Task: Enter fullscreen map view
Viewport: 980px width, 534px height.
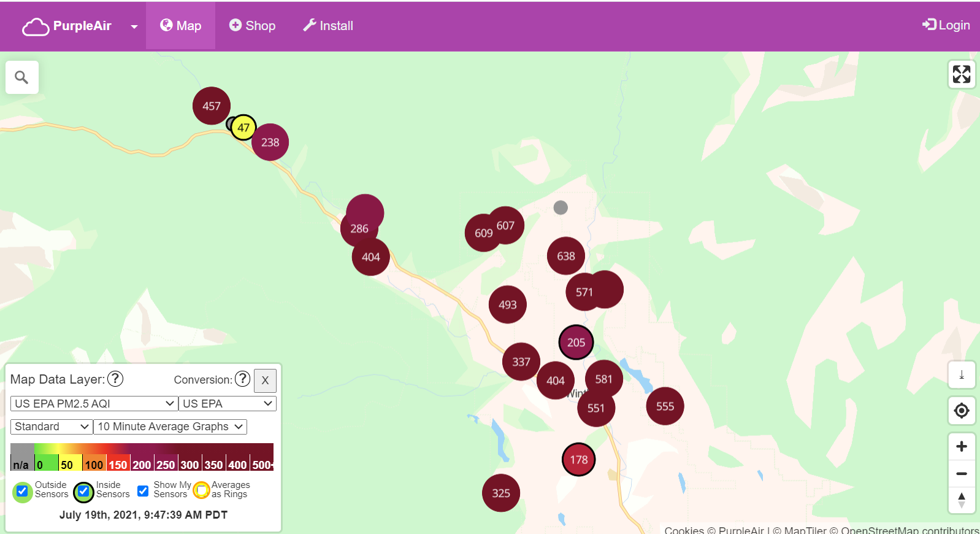Action: pyautogui.click(x=961, y=74)
